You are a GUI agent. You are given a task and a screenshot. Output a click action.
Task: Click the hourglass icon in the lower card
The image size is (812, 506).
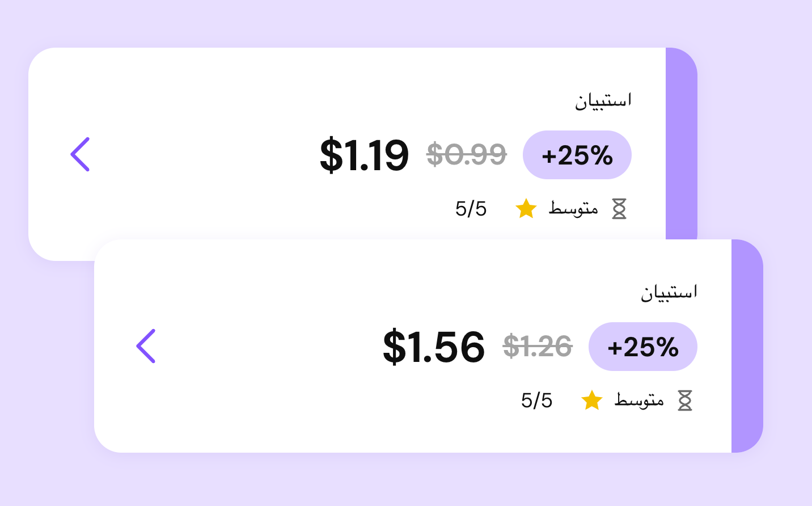pos(685,400)
